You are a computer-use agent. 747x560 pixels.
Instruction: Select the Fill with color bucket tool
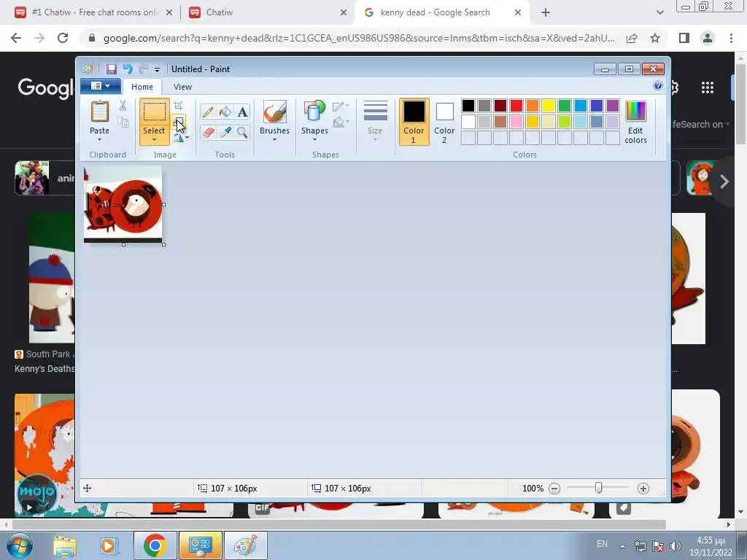click(225, 112)
